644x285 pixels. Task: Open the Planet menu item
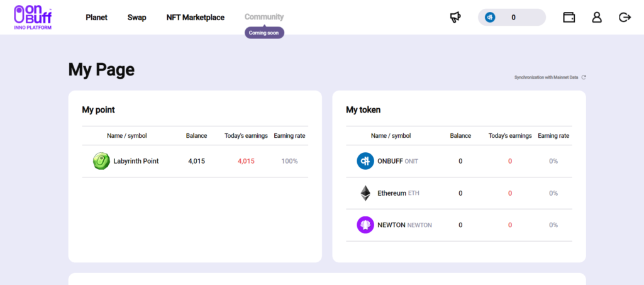97,18
